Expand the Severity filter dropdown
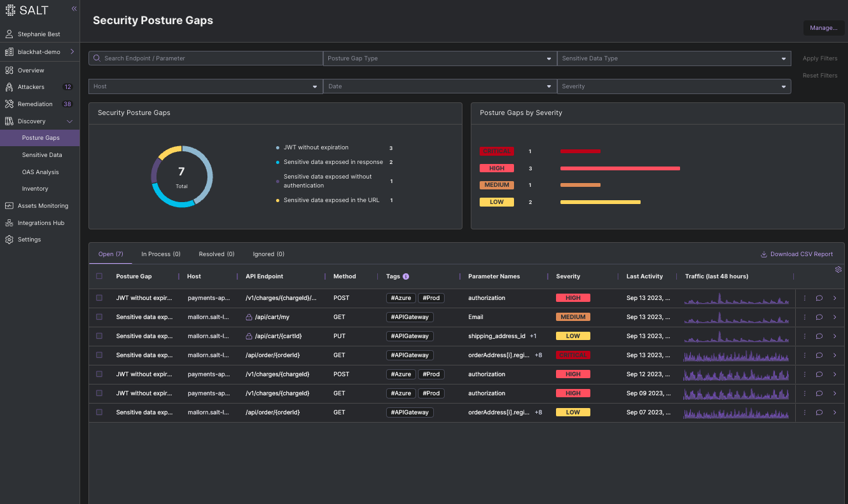 674,86
